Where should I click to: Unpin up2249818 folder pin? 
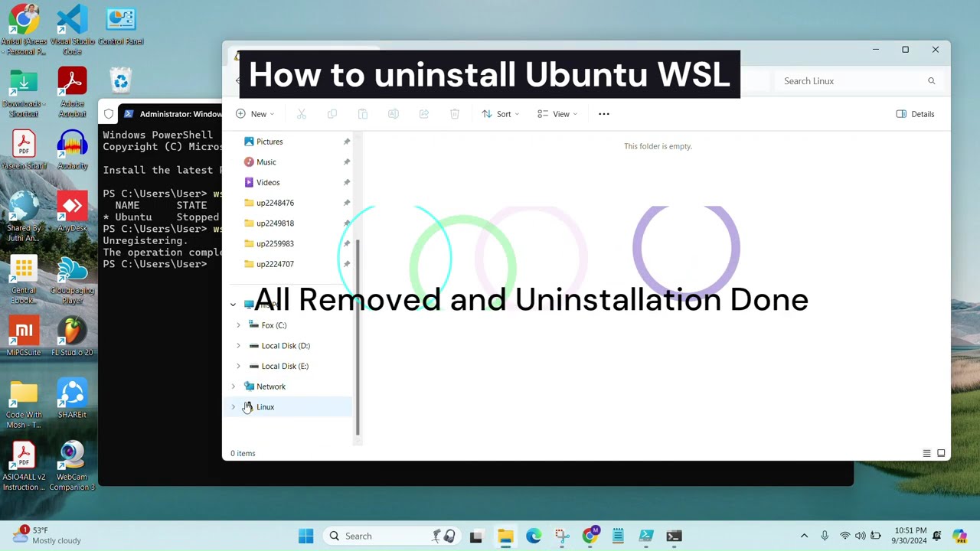(347, 223)
